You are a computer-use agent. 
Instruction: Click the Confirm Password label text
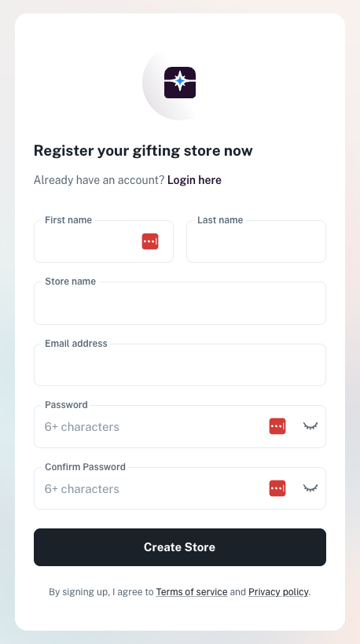pos(85,467)
